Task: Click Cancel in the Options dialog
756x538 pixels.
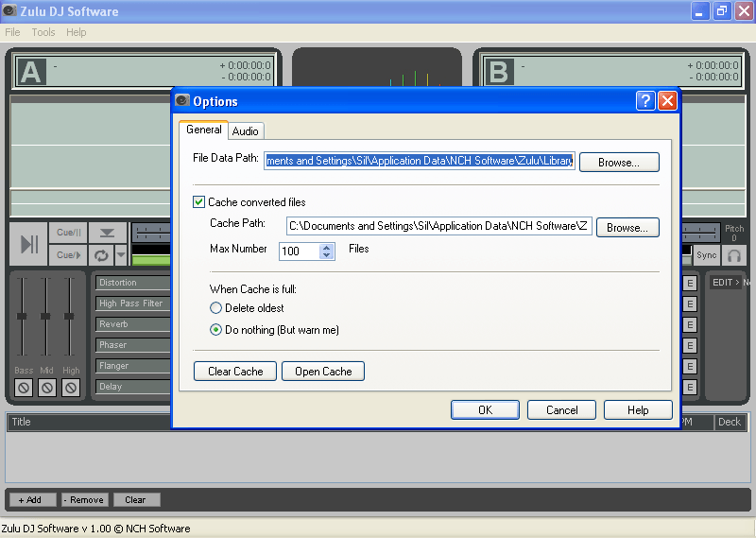Action: (561, 410)
